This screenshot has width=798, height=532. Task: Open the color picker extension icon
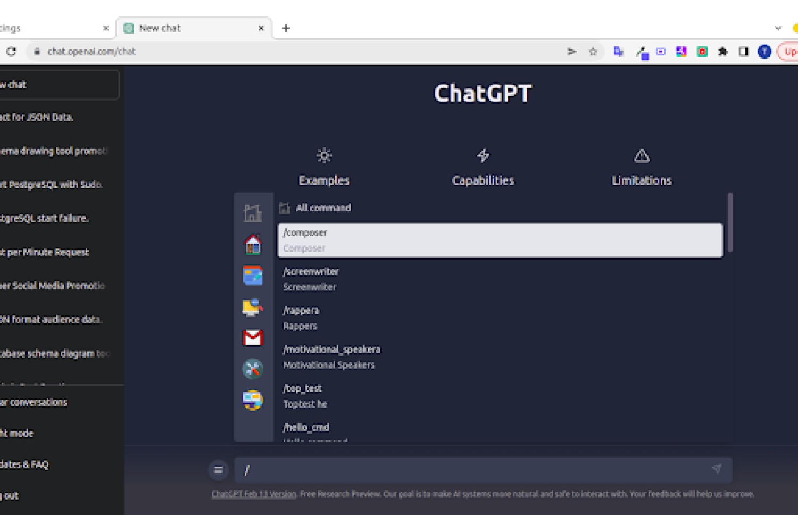click(642, 52)
